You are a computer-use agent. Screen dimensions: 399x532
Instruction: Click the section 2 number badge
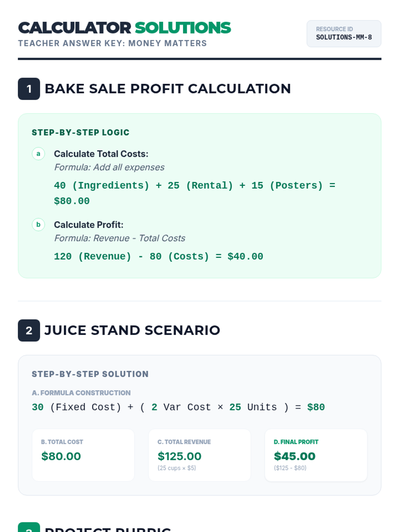pos(29,330)
